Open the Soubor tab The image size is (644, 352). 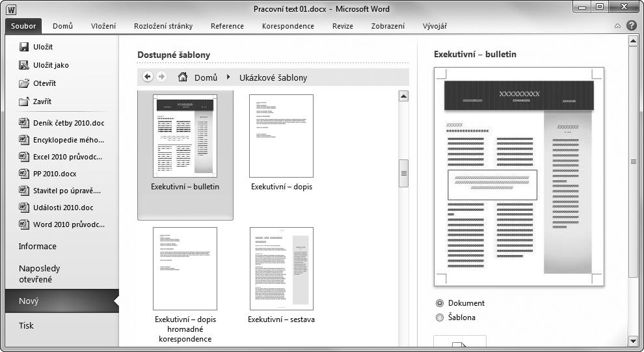[23, 26]
